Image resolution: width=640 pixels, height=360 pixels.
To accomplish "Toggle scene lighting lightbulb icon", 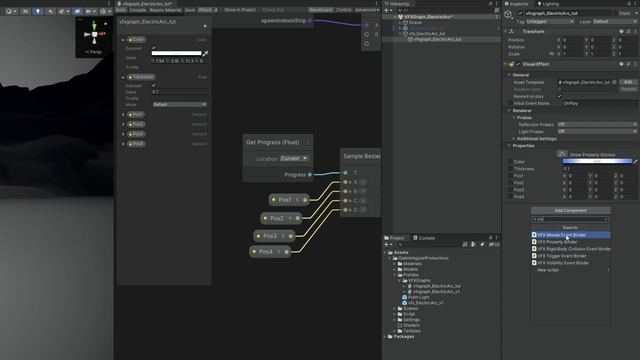I will [x=38, y=11].
